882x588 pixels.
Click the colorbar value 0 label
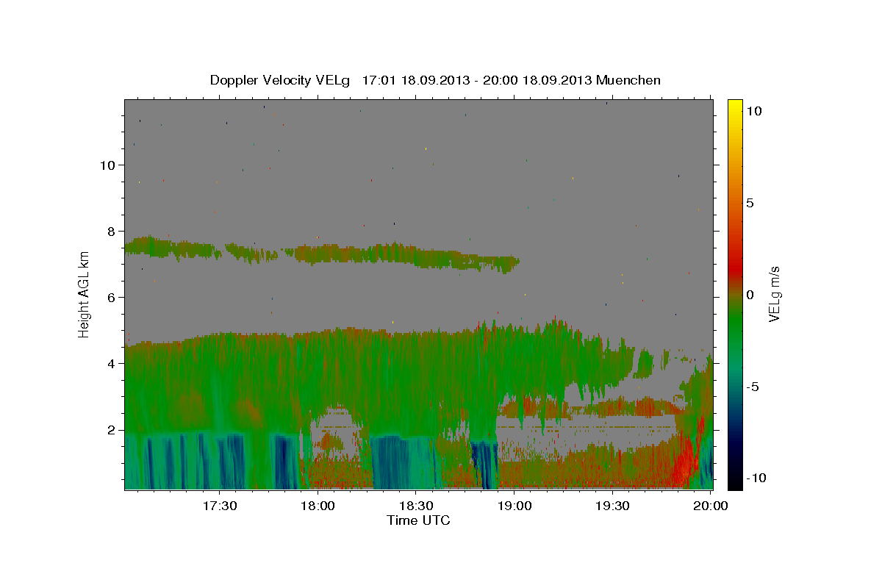(750, 295)
